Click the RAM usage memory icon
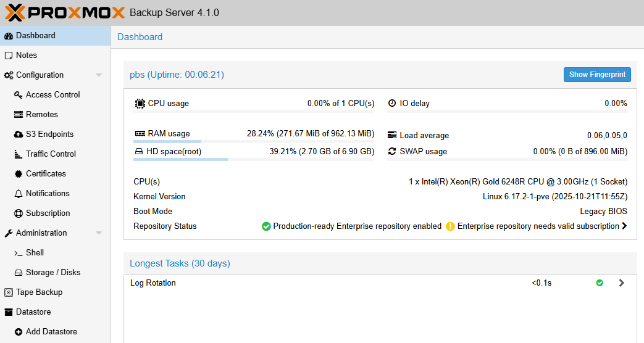Viewport: 644px width, 343px height. pyautogui.click(x=140, y=134)
